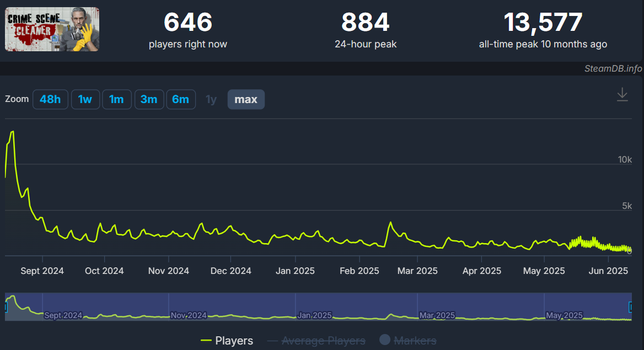Viewport: 644px width, 350px height.
Task: Toggle the Players series in legend
Action: pyautogui.click(x=227, y=341)
